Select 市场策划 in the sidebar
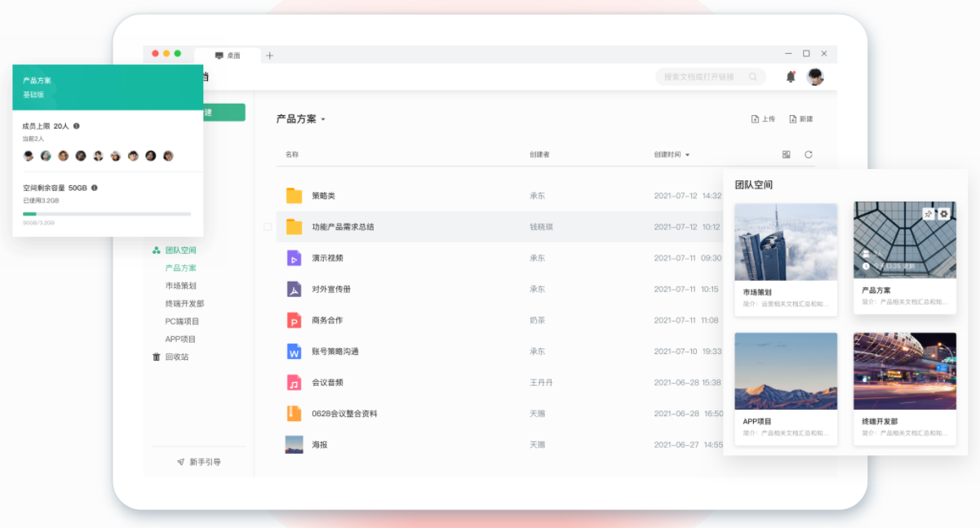 180,286
